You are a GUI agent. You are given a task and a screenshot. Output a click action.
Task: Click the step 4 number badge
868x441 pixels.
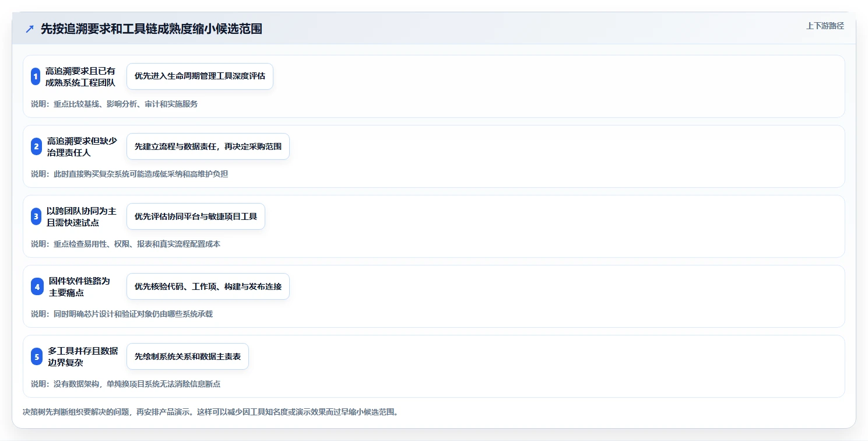[37, 286]
